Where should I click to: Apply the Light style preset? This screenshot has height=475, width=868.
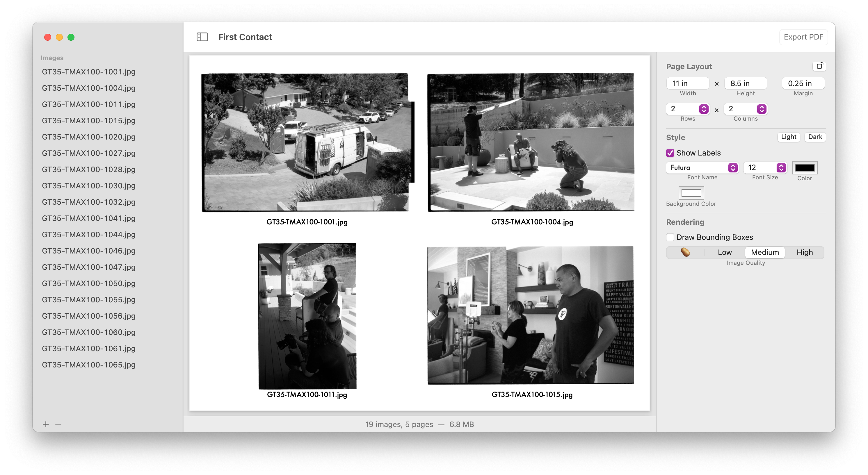[x=789, y=137]
